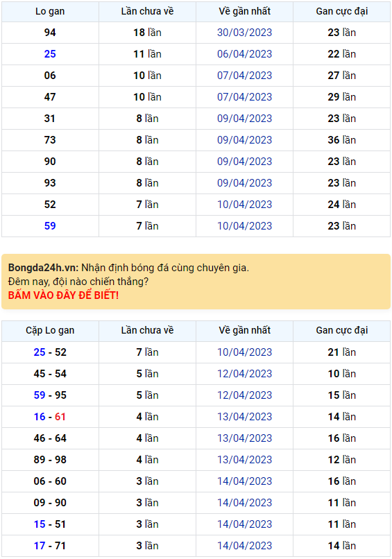Image resolution: width=392 pixels, height=559 pixels.
Task: Click Lo gan number 93
Action: click(50, 183)
